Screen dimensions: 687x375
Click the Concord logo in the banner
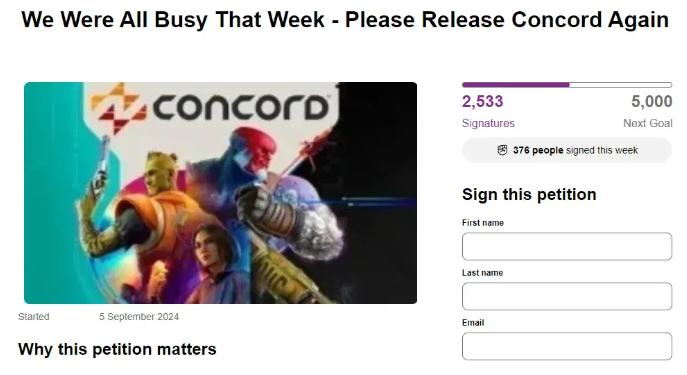click(x=210, y=107)
